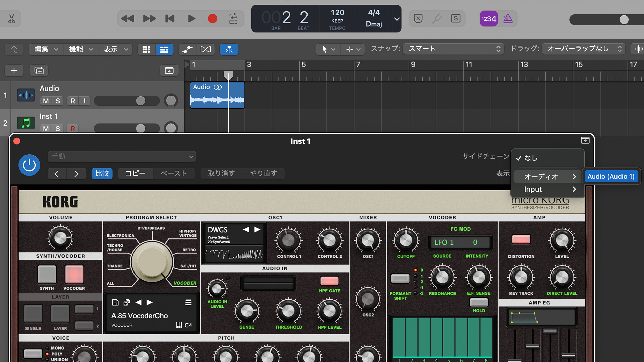Viewport: 644px width, 362px height.
Task: Enable the metronome click icon
Action: [508, 19]
